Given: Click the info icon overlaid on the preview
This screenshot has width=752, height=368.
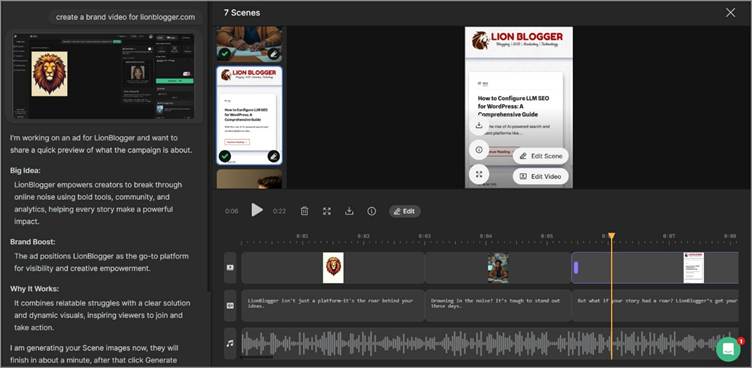Looking at the screenshot, I should point(479,150).
